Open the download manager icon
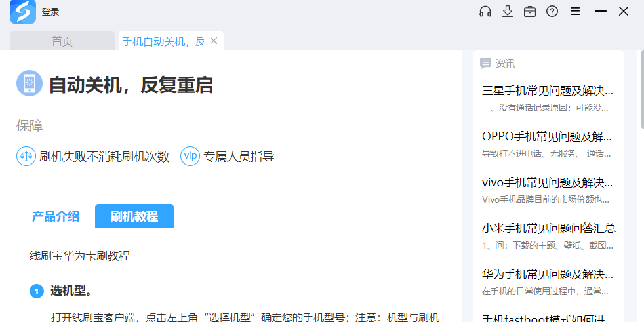The height and width of the screenshot is (322, 644). coord(508,12)
